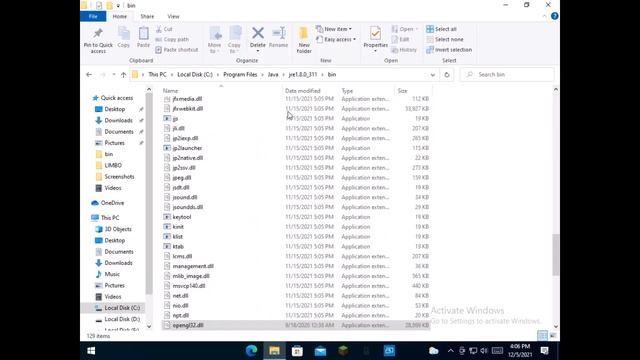Sort by Date modified column
The width and height of the screenshot is (640, 360).
[302, 91]
